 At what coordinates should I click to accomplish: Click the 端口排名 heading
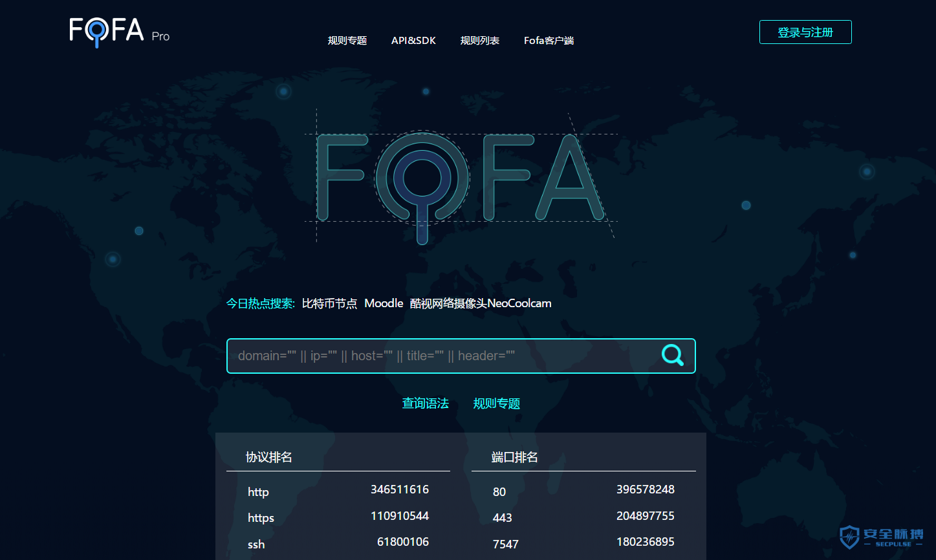coord(515,457)
